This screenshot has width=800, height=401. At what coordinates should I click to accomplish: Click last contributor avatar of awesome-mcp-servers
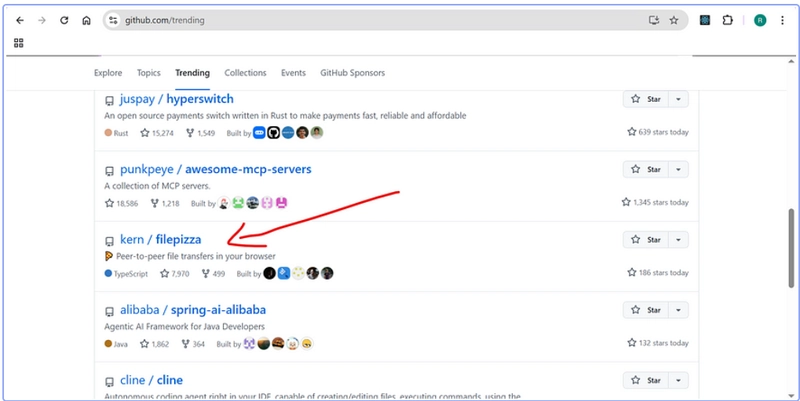(x=282, y=203)
